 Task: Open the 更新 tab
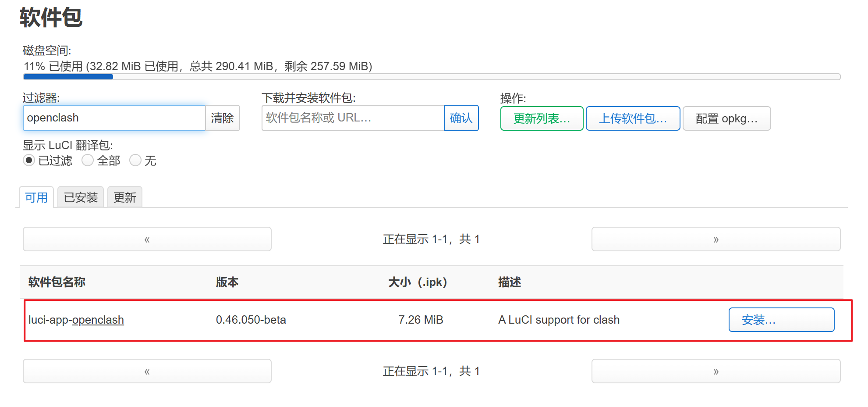click(125, 197)
